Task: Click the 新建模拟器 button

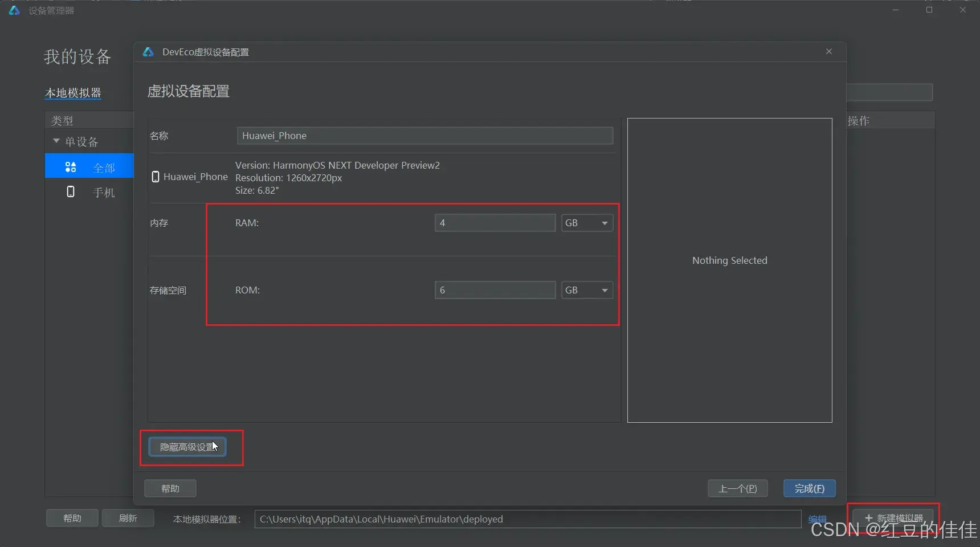Action: point(893,518)
